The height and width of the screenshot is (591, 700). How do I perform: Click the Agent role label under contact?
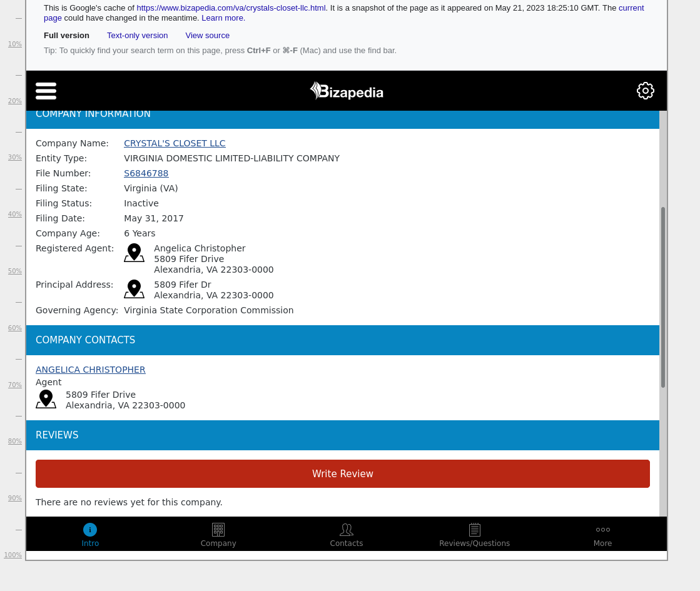pyautogui.click(x=49, y=382)
